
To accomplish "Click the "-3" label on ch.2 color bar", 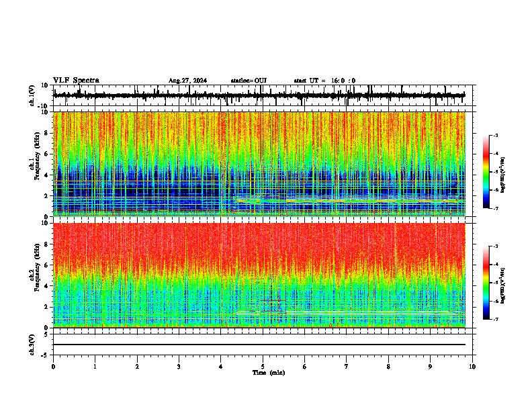I will 496,246.
